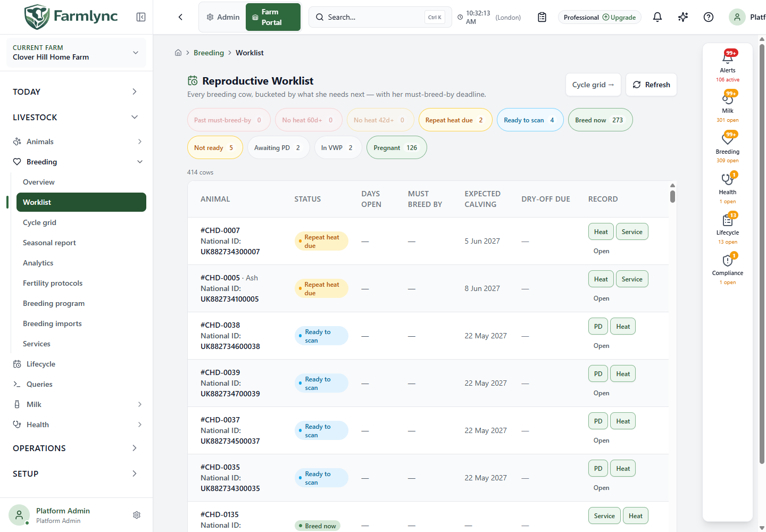Filter by Pregnant chip
Viewport: 766px width, 532px height.
coord(396,148)
